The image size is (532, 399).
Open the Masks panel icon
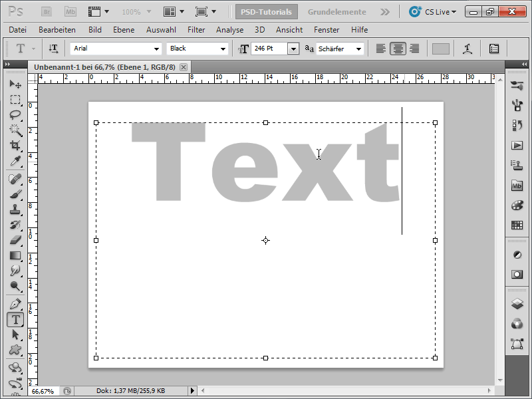tap(517, 274)
